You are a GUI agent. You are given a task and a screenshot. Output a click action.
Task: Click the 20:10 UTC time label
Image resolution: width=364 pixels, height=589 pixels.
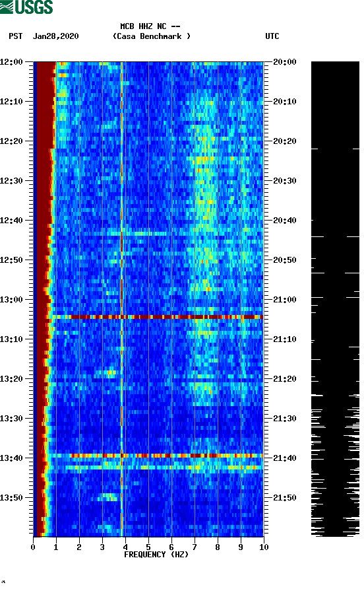[285, 102]
